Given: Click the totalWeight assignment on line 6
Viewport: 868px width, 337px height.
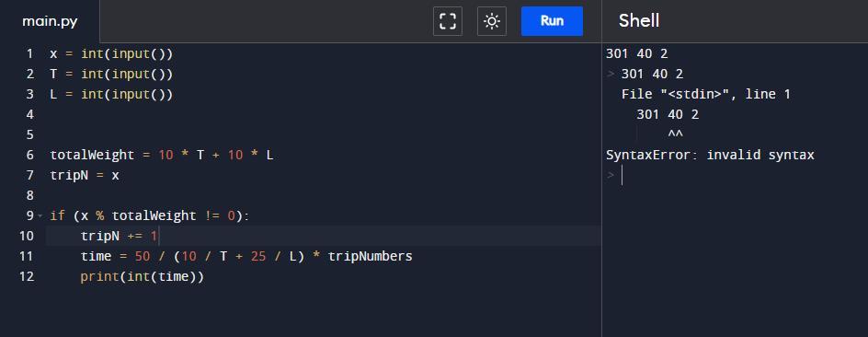Looking at the screenshot, I should pos(162,155).
